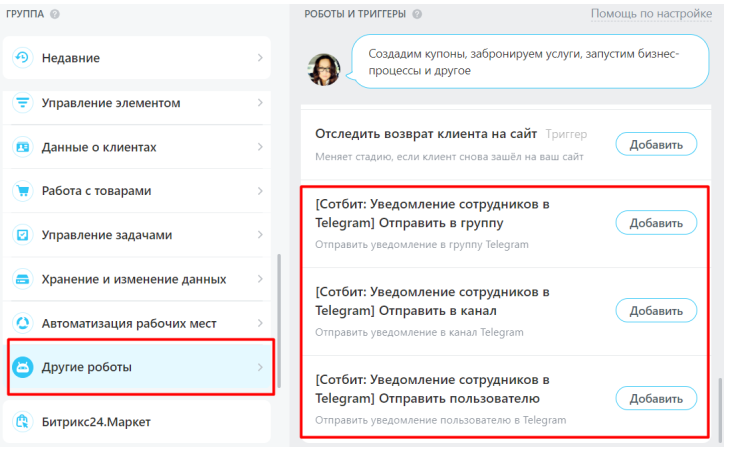Expand the Управление элементом chevron

260,102
